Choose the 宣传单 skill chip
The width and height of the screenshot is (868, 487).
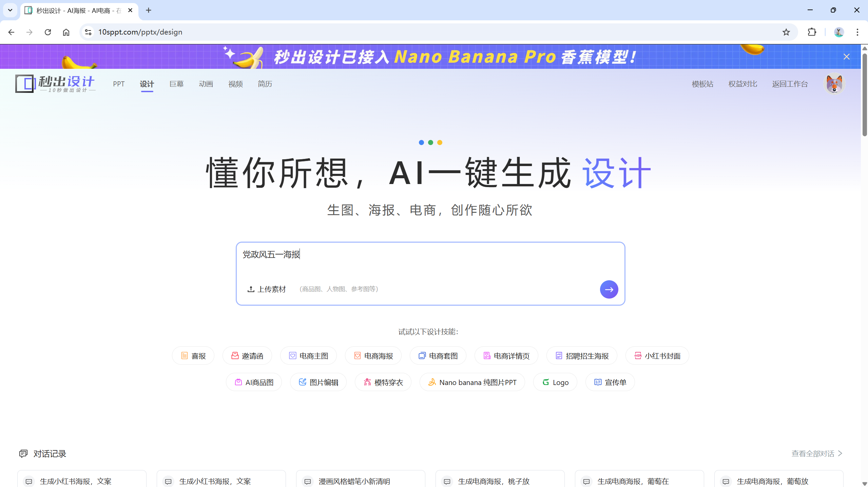click(610, 382)
